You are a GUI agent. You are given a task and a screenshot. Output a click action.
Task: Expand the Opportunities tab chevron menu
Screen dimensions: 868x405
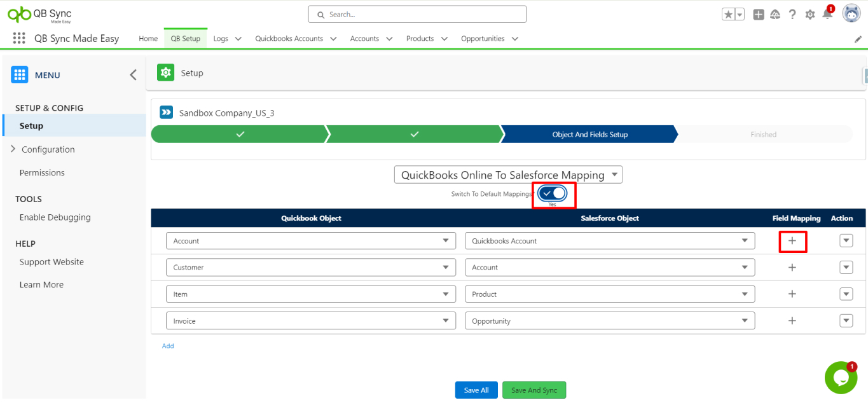coord(514,39)
